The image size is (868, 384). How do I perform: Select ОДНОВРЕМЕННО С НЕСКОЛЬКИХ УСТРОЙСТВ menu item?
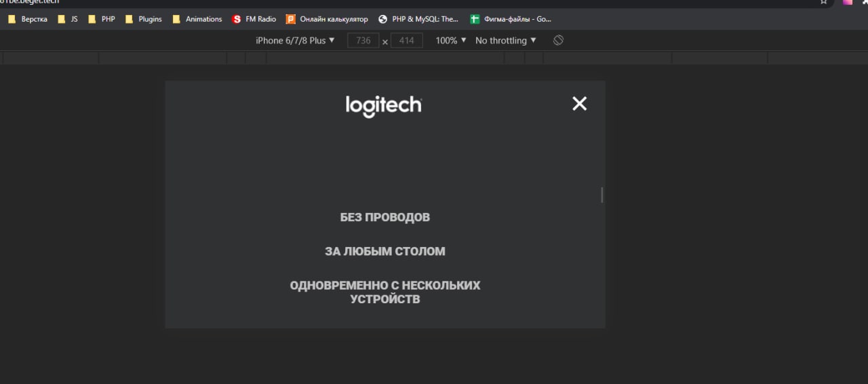[385, 292]
